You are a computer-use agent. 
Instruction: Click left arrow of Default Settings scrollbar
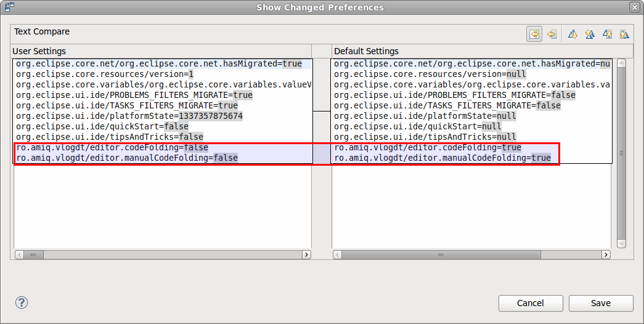tap(337, 254)
